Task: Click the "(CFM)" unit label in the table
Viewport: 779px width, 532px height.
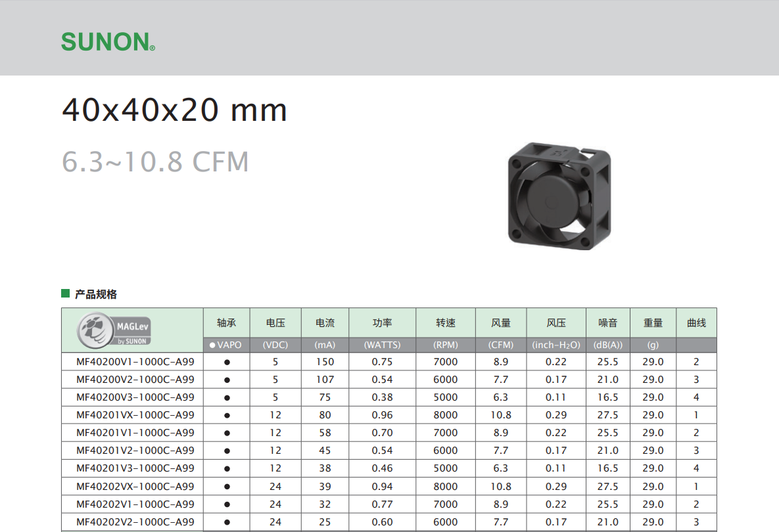Action: tap(501, 345)
